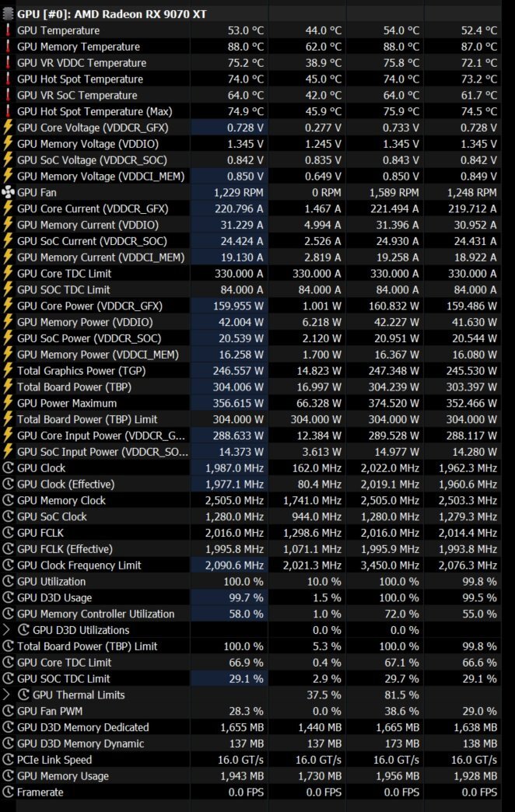The image size is (515, 812).
Task: Click the thermometer icon beside GPU VR SoC Temperature
Action: (8, 96)
